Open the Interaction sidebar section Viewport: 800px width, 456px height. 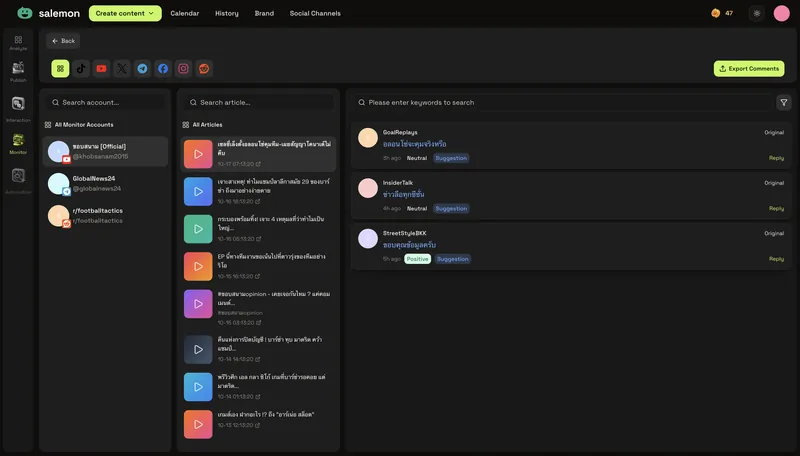pos(18,109)
